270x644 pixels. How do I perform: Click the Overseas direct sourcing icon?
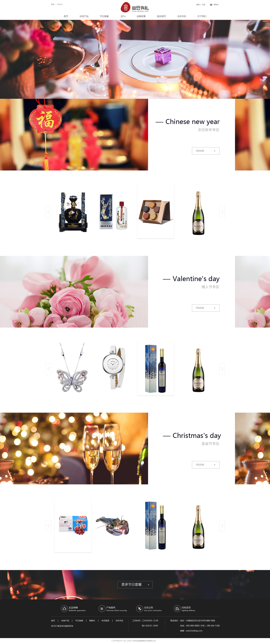click(x=102, y=608)
